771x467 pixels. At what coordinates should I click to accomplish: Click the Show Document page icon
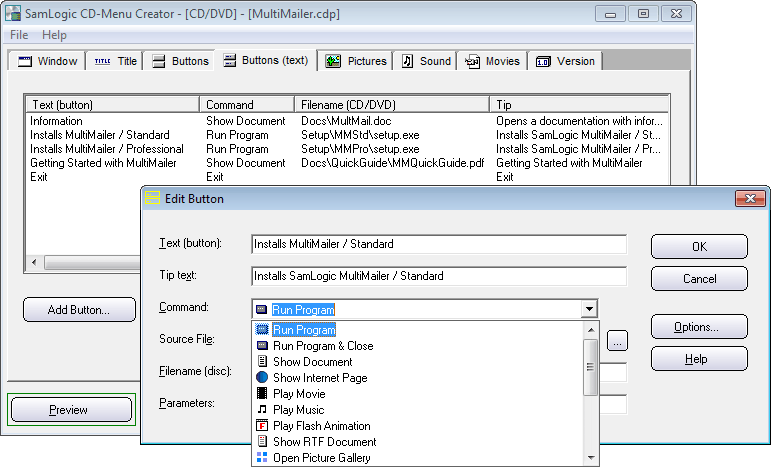[x=263, y=361]
